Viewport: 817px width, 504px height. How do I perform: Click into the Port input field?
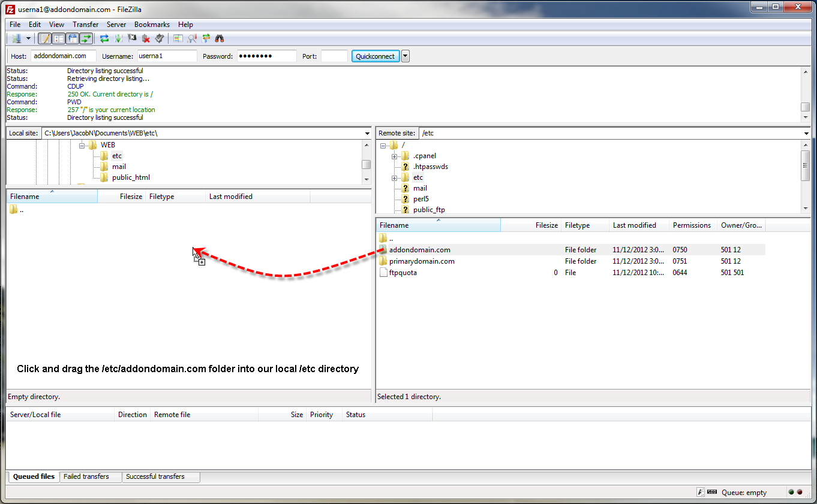point(334,56)
